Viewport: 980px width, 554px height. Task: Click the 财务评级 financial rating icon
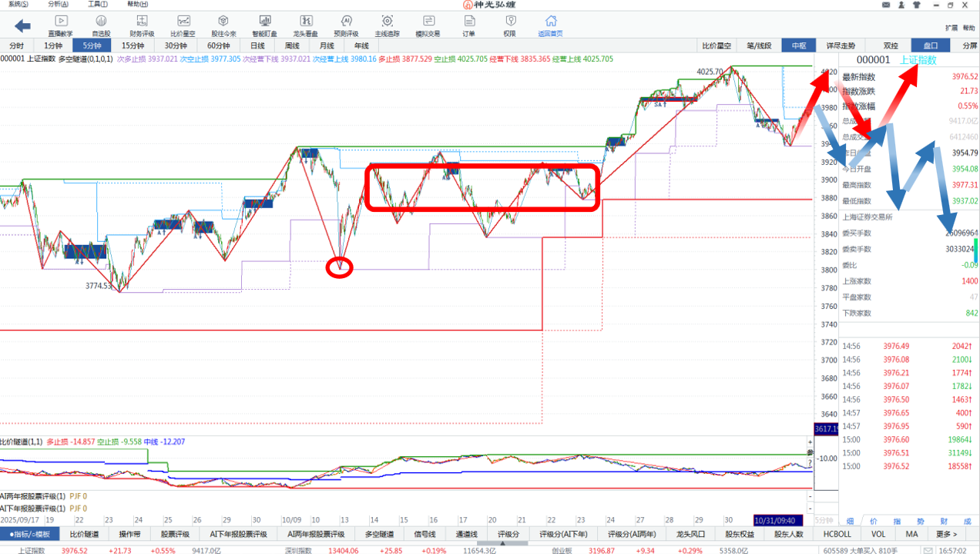point(141,25)
